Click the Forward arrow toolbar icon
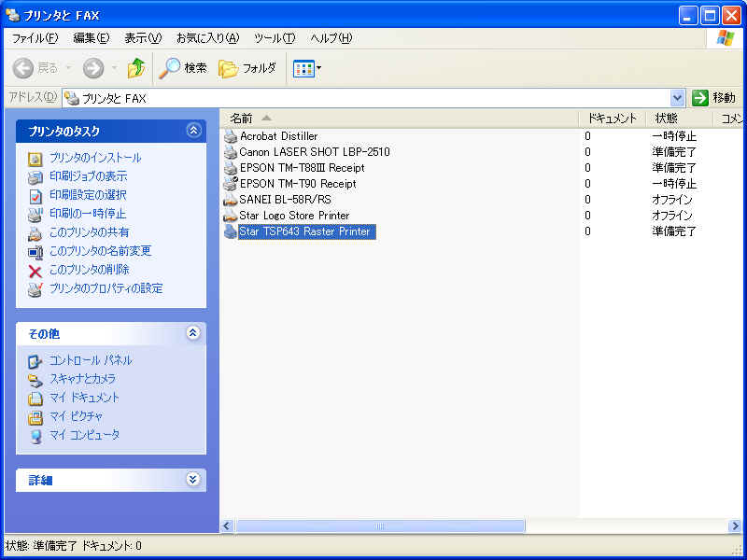747x560 pixels. coord(92,68)
